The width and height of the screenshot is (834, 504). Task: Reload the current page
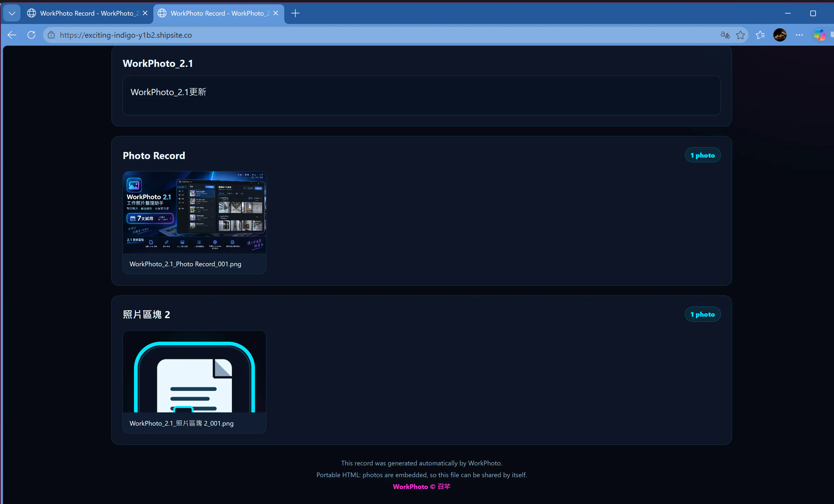click(32, 35)
